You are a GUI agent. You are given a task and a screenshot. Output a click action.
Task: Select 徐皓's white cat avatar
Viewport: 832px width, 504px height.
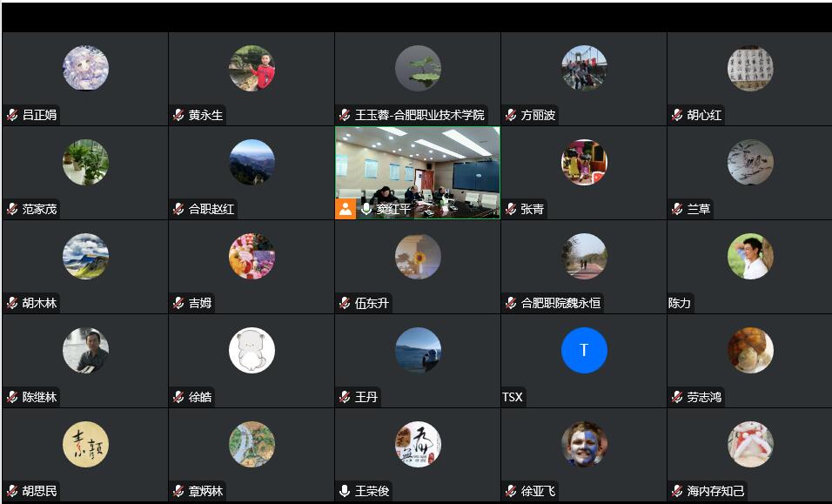pyautogui.click(x=252, y=350)
